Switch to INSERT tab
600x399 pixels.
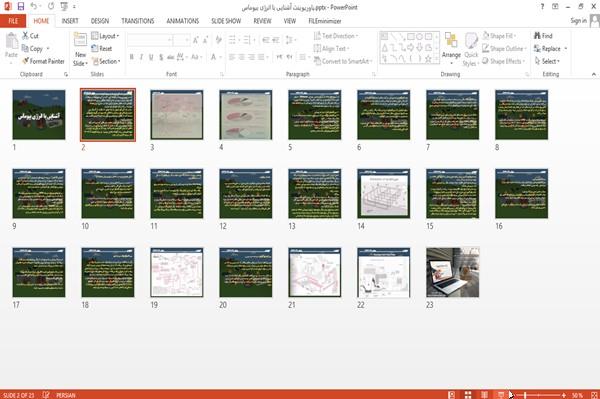[70, 21]
